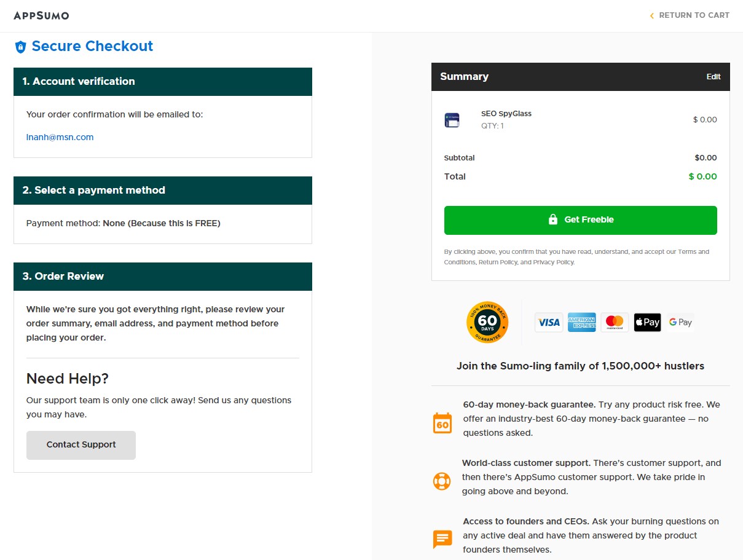Viewport: 743px width, 560px height.
Task: Click the Select a payment method header
Action: [163, 191]
